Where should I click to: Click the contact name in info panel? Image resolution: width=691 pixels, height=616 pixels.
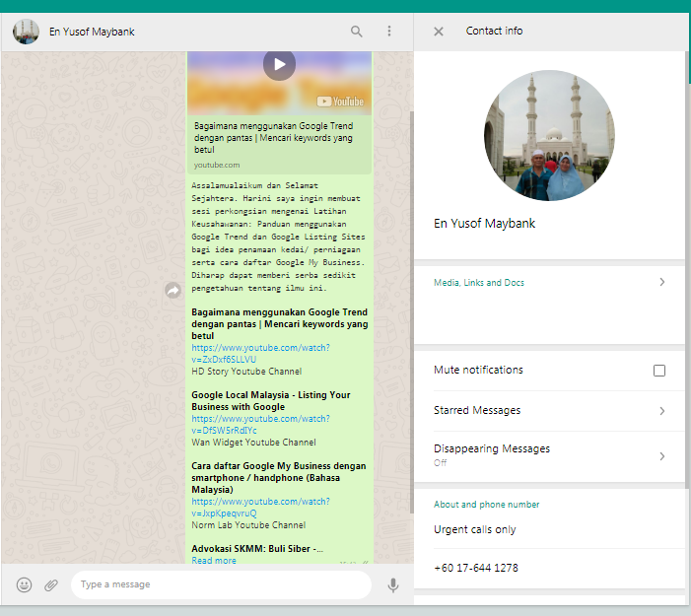tap(484, 224)
